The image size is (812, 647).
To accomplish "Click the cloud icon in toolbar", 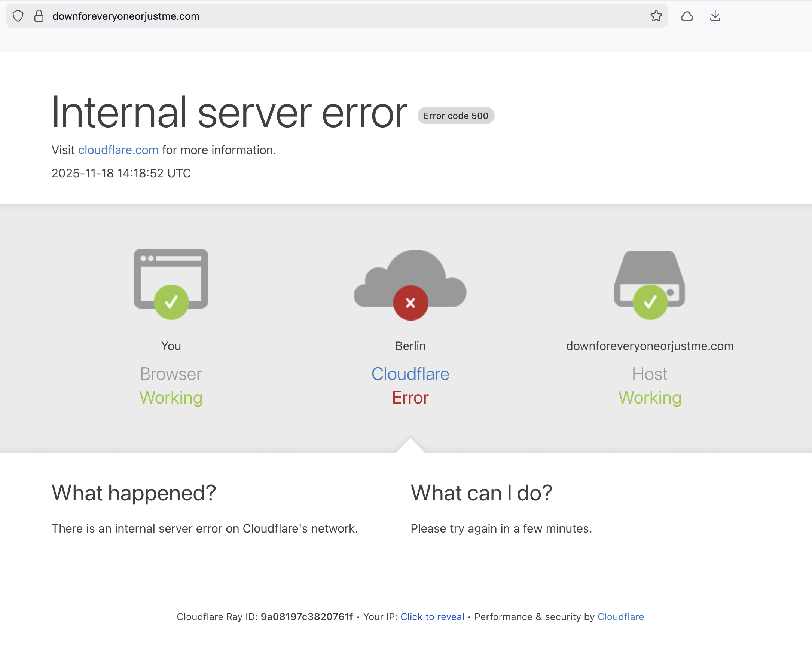I will tap(687, 16).
